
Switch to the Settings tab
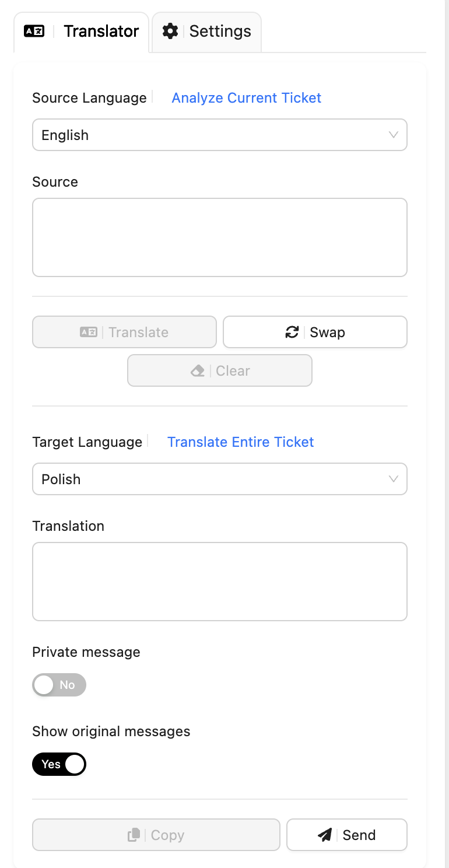[206, 32]
